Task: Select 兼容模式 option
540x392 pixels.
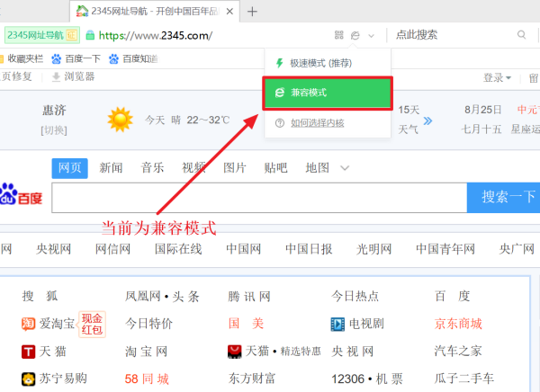Action: pos(328,93)
